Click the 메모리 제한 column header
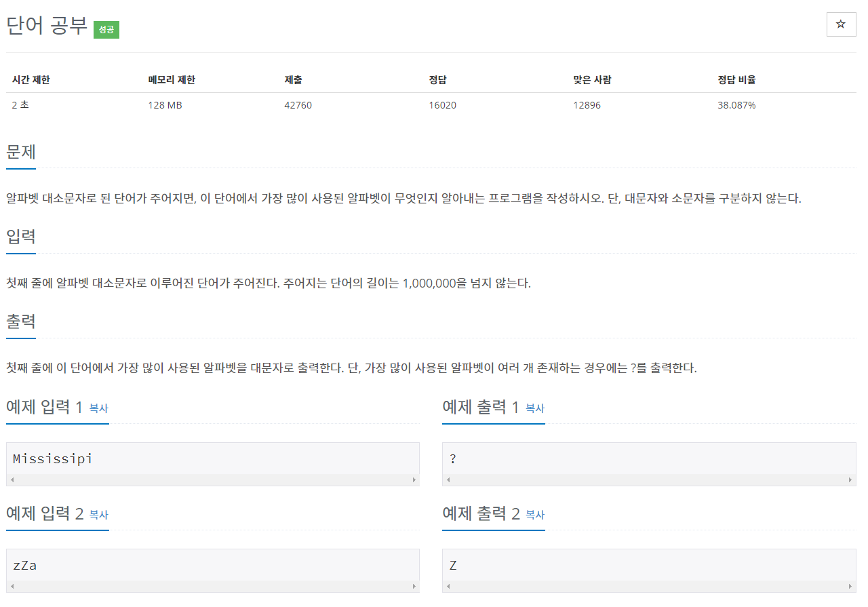Image resolution: width=868 pixels, height=607 pixels. (172, 80)
